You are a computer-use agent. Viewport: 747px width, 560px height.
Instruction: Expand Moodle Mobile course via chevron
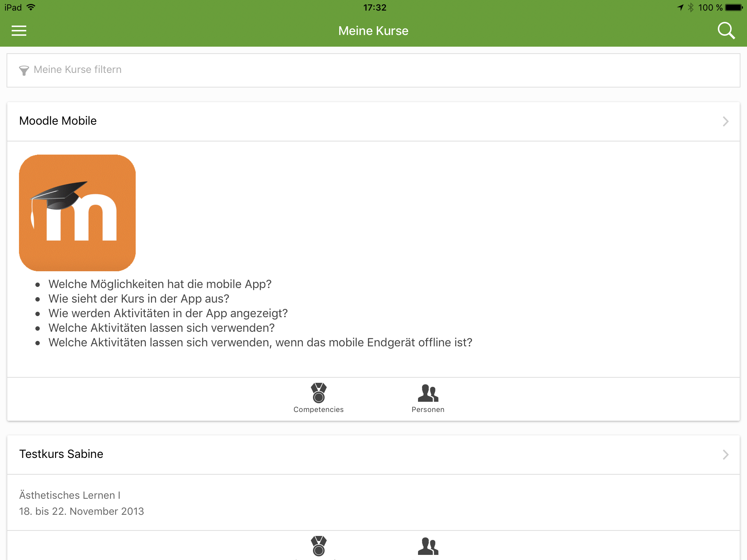click(x=725, y=121)
